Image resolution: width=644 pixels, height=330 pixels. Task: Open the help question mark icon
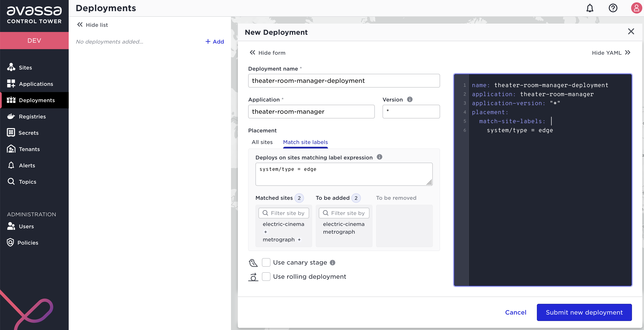pos(613,8)
